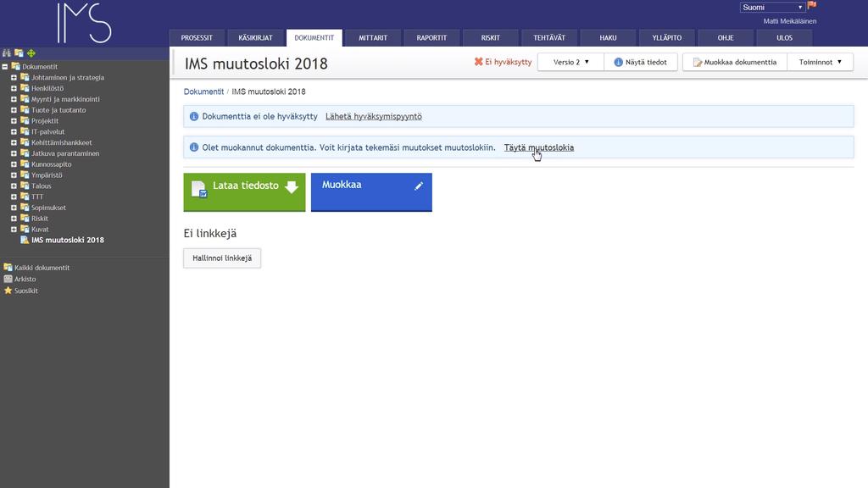868x488 pixels.
Task: Open the Kuvat tree folder
Action: point(40,229)
